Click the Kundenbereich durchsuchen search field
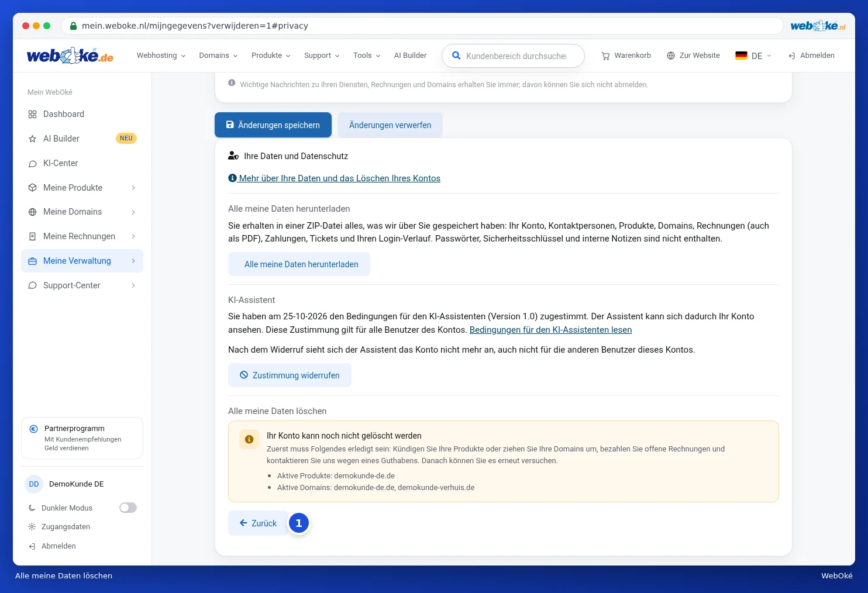This screenshot has width=868, height=593. point(514,56)
